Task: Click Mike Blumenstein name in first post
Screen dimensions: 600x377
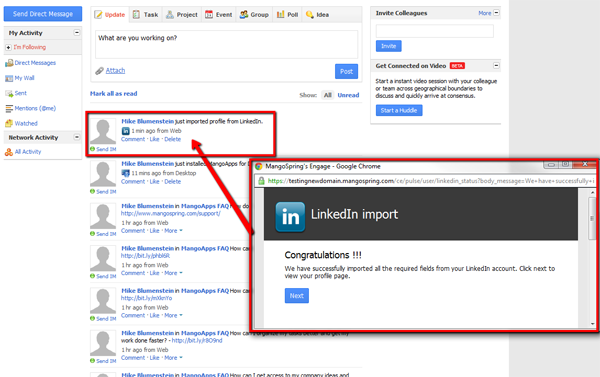Action: click(x=148, y=121)
